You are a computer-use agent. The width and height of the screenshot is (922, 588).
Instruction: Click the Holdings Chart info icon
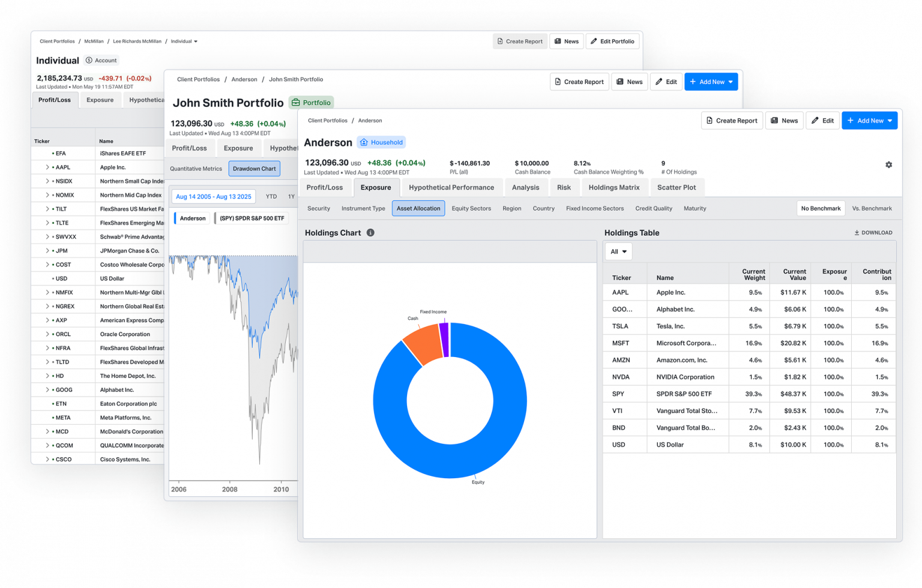(x=370, y=233)
